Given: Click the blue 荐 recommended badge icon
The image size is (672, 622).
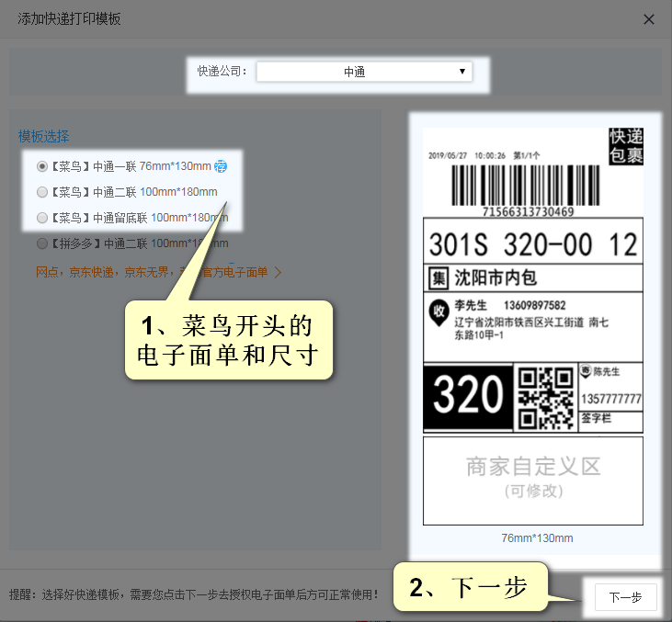Looking at the screenshot, I should pos(221,165).
